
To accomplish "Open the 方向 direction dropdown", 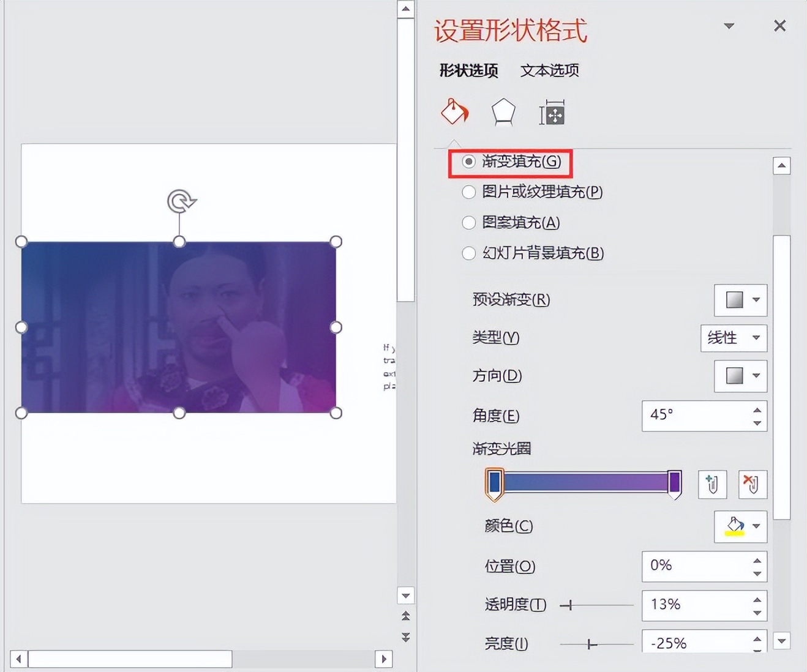I will click(x=741, y=376).
